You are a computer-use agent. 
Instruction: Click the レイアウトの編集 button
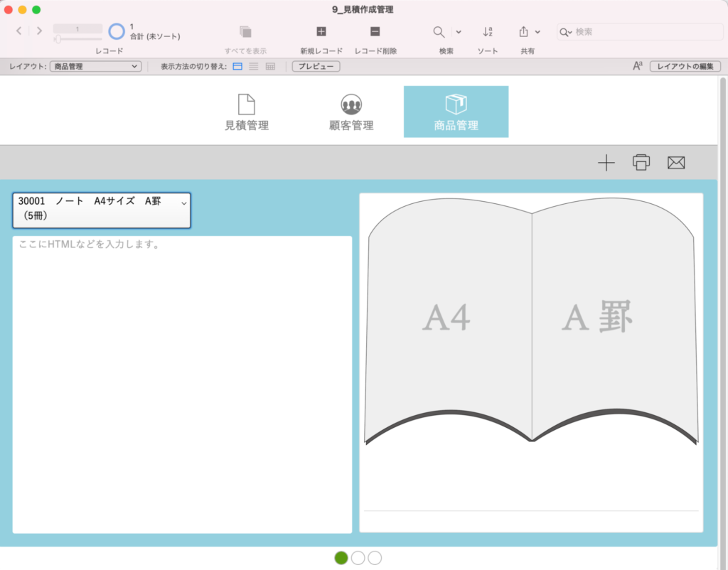[685, 66]
